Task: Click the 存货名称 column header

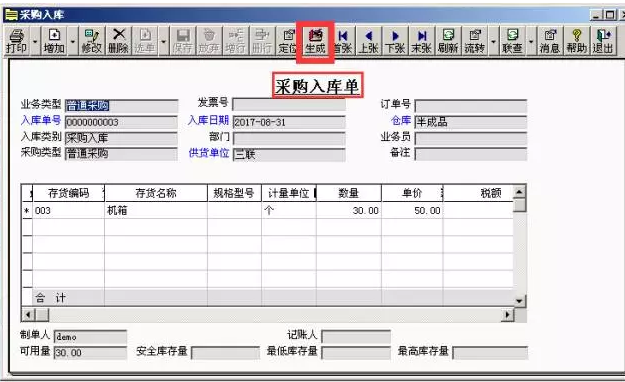Action: (156, 193)
